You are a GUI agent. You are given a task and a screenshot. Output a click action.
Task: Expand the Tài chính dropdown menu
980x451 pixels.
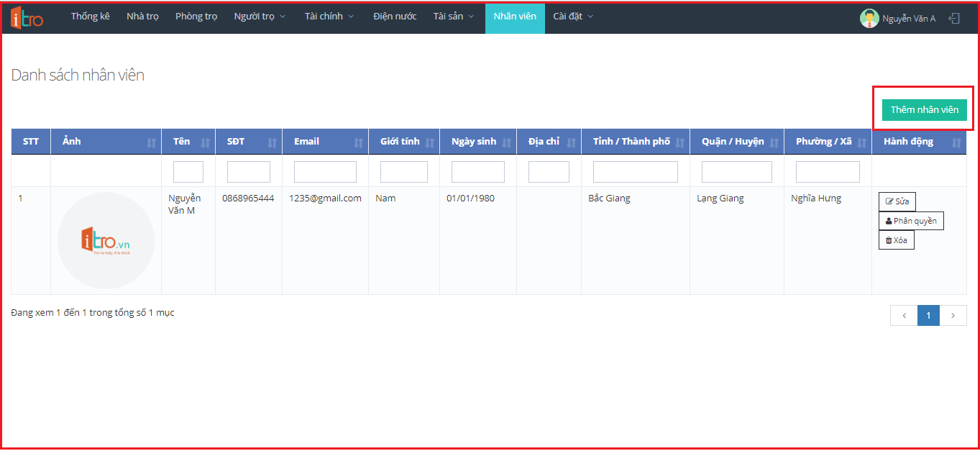coord(329,17)
